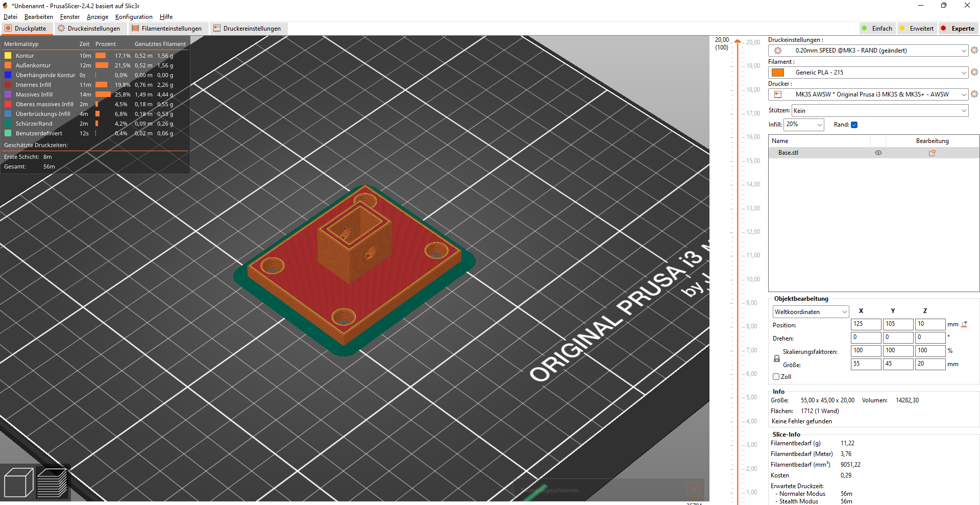The image size is (980, 505).
Task: Switch to the Filamenteinstellungen tab
Action: (x=166, y=29)
